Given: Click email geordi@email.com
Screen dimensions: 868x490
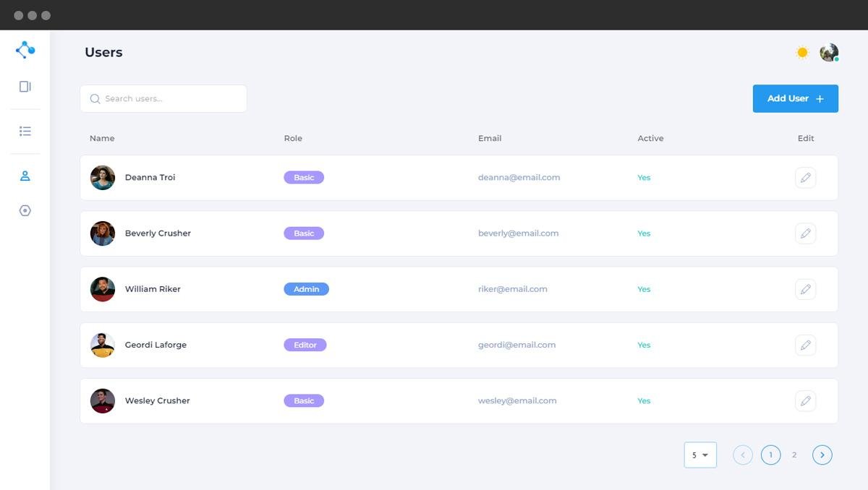Looking at the screenshot, I should click(516, 345).
